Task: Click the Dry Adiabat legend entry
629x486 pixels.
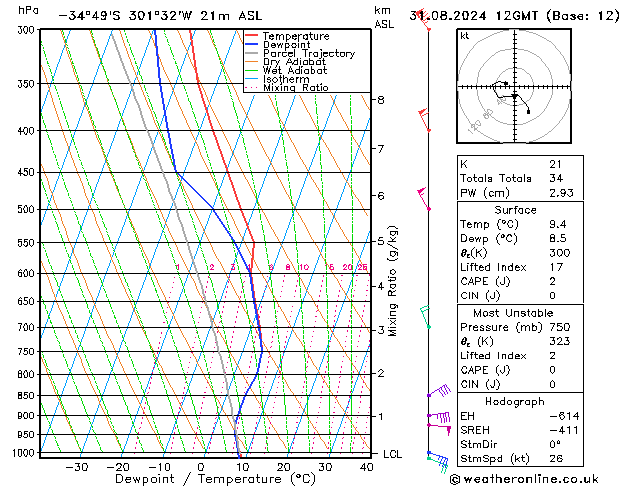Action: pyautogui.click(x=285, y=62)
